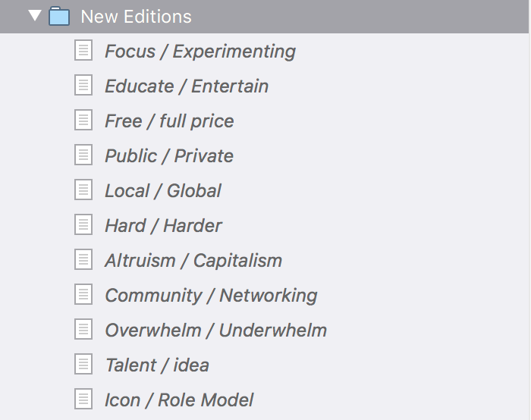531x420 pixels.
Task: Click document icon beside Focus / Experimenting
Action: pyautogui.click(x=83, y=51)
